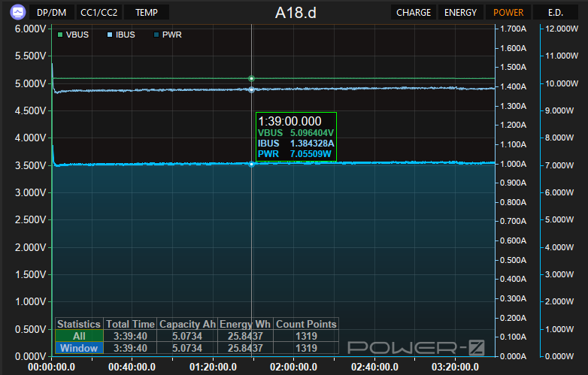Show the TEMP graph
Viewport: 588px width, 375px height.
click(x=147, y=12)
